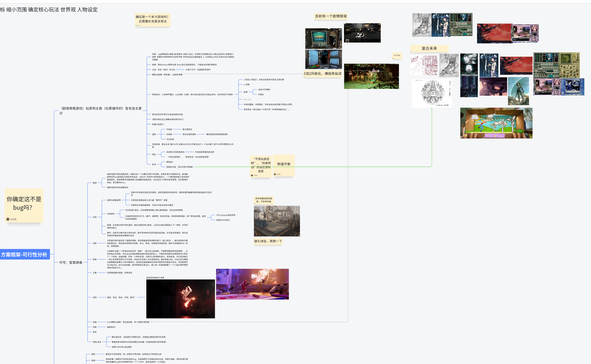The height and width of the screenshot is (364, 591).
Task: Select the '复古未来' sticky note
Action: 429,48
